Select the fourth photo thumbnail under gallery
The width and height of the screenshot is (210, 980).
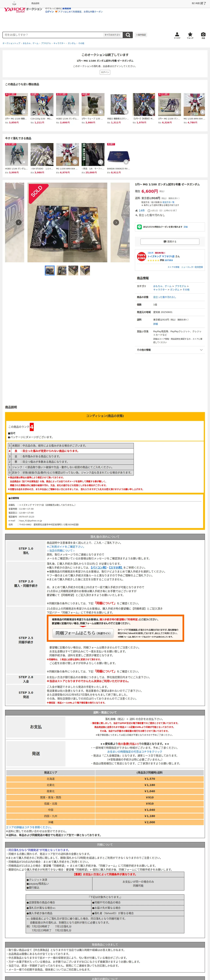click(85, 270)
